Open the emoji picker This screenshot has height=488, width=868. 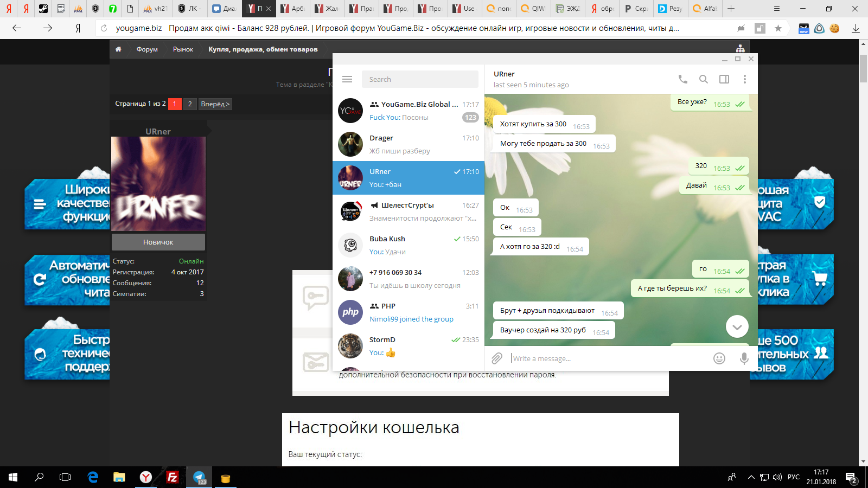[719, 358]
